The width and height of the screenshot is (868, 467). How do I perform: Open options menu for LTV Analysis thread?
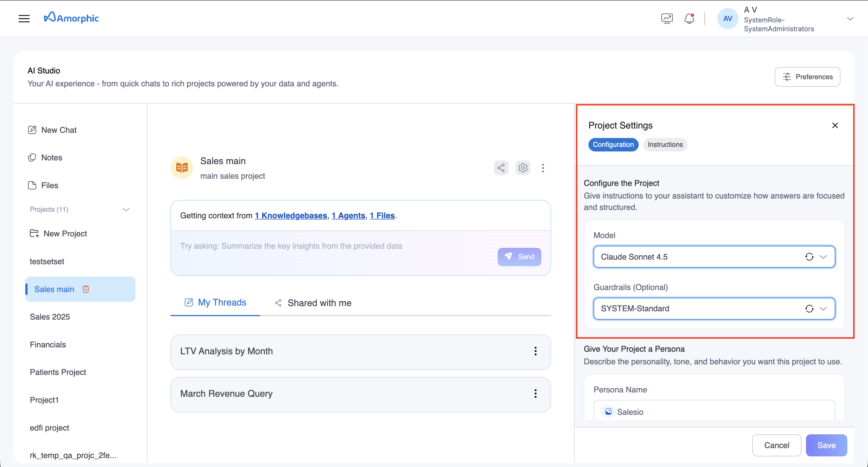click(535, 351)
